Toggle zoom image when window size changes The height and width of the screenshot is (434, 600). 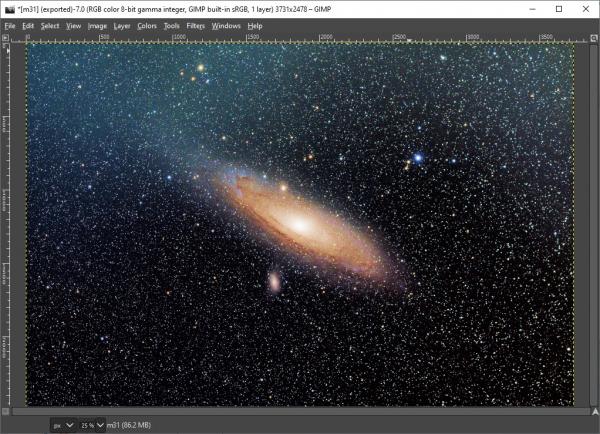(594, 38)
